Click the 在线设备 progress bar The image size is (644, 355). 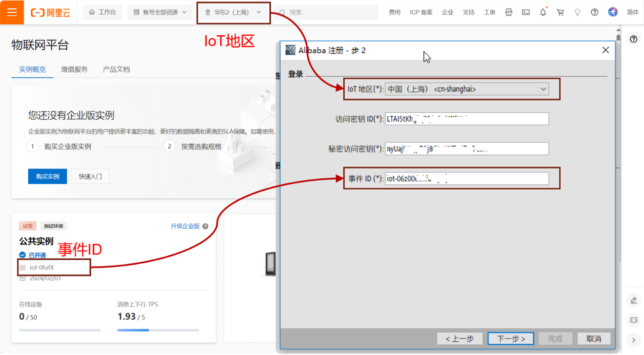(60, 330)
